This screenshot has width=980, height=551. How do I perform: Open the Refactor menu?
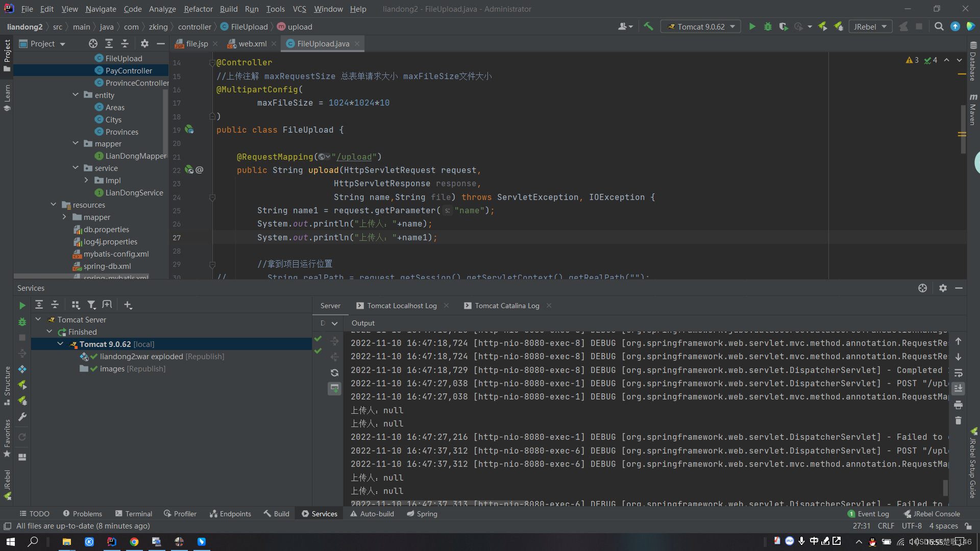[x=198, y=9]
